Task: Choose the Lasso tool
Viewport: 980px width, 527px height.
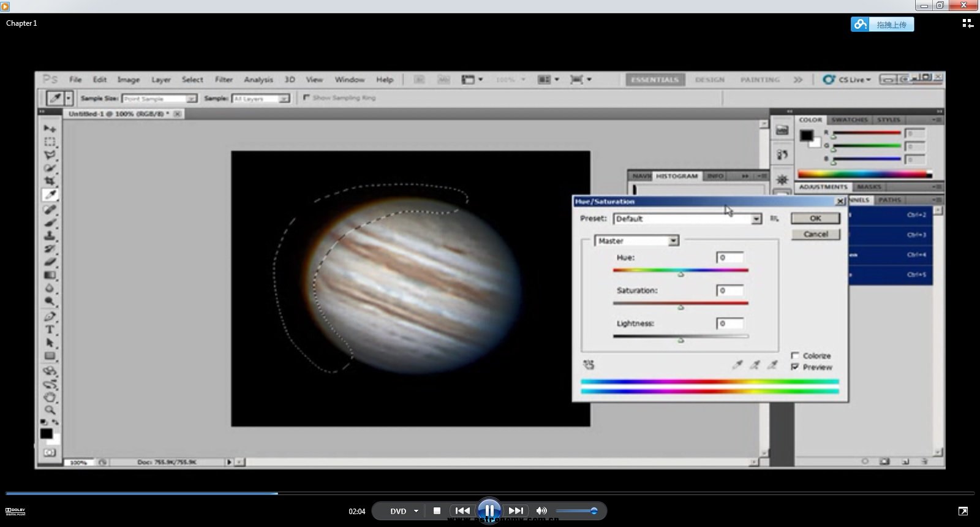Action: click(x=50, y=154)
